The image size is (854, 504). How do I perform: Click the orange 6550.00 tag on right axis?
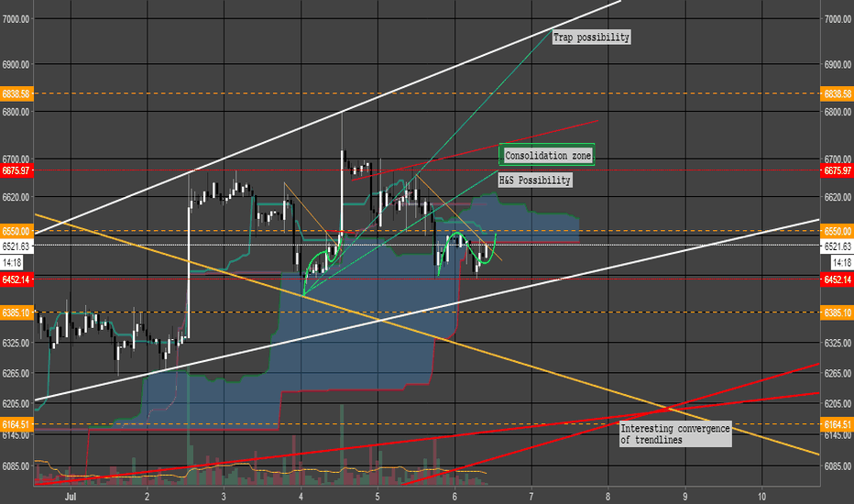(837, 231)
